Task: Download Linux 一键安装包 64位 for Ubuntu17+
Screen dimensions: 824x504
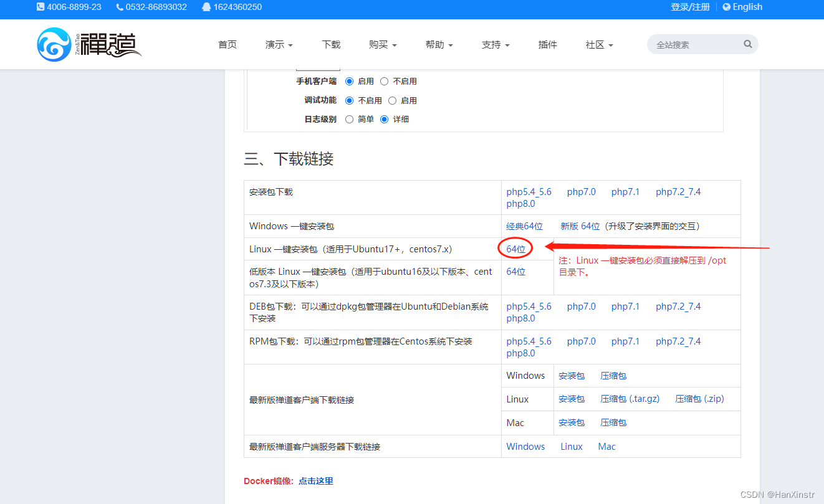Action: click(x=516, y=249)
